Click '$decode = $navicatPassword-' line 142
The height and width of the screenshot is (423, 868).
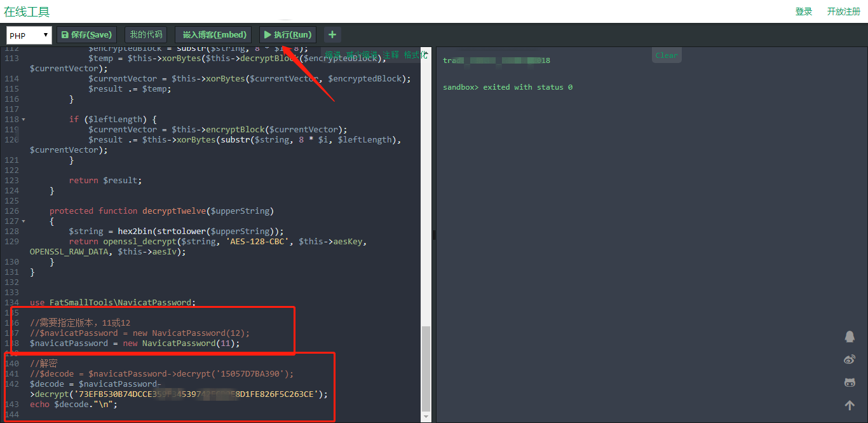click(x=96, y=384)
